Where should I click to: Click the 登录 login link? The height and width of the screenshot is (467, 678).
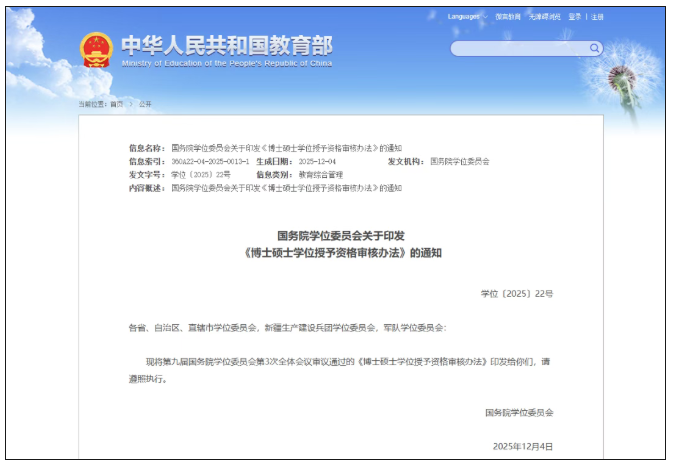point(575,17)
